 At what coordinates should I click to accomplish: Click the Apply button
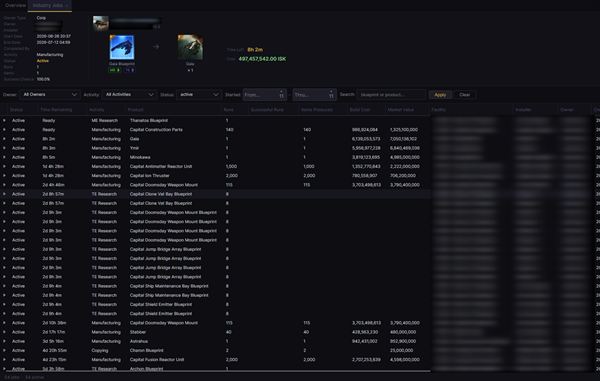[440, 94]
